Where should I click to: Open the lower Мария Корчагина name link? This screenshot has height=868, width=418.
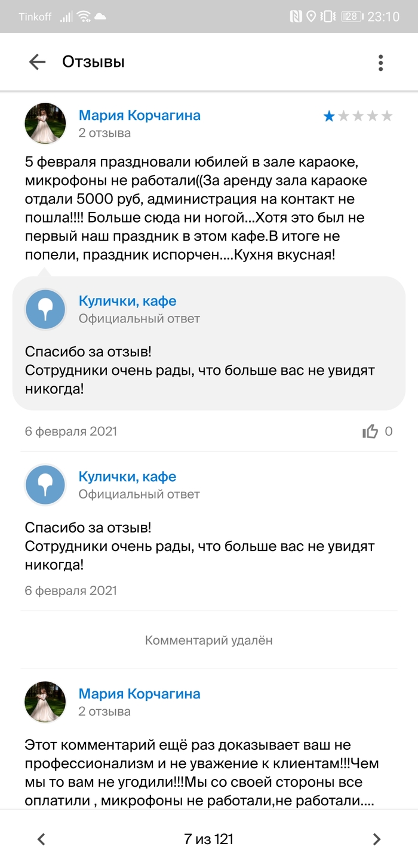pos(139,694)
